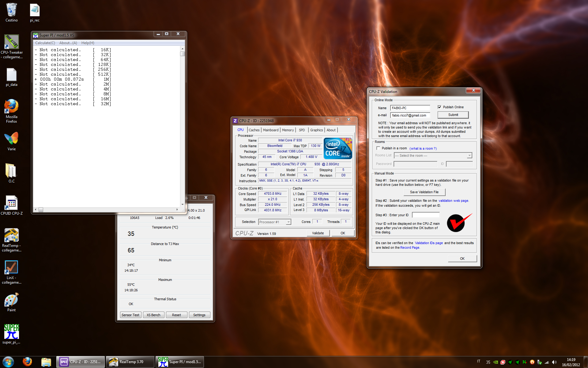Open the Record Page link

coord(409,247)
